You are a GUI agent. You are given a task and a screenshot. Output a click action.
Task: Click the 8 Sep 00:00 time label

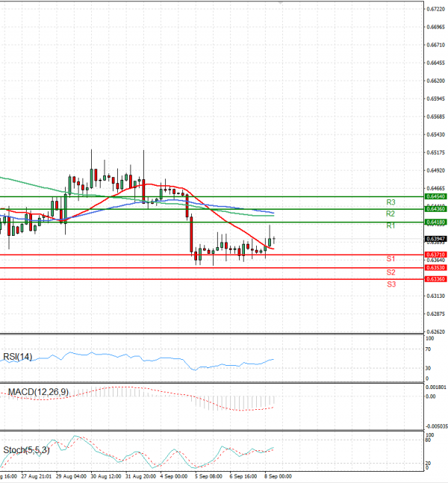coord(279,476)
